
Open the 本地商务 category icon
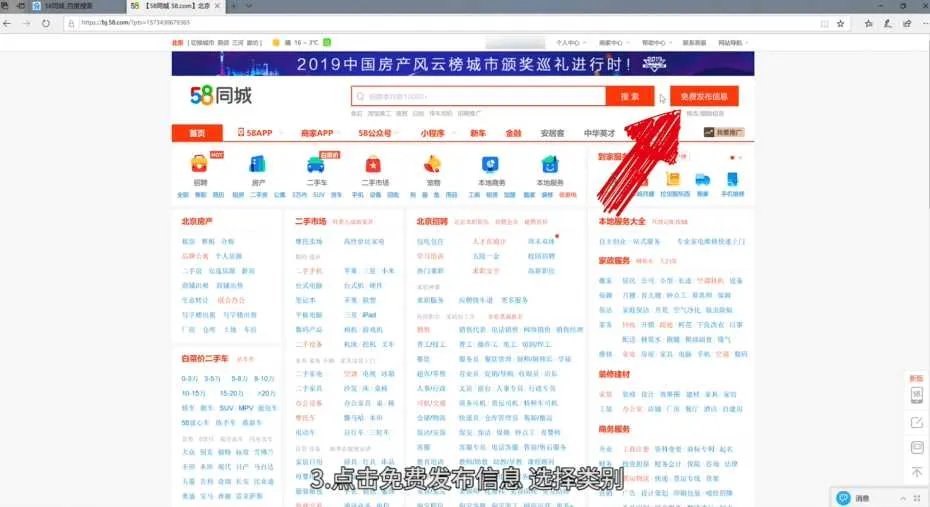point(490,164)
